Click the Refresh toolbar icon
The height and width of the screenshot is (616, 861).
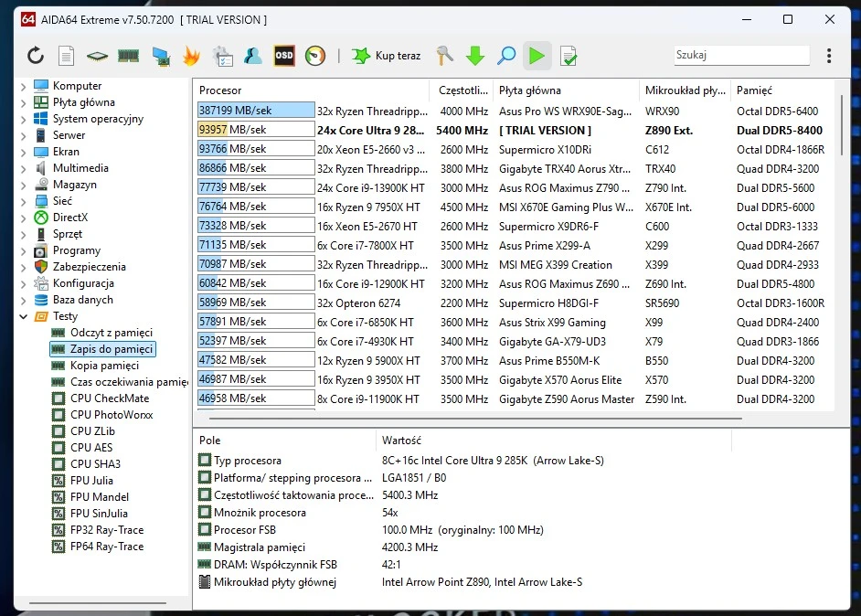[x=36, y=56]
